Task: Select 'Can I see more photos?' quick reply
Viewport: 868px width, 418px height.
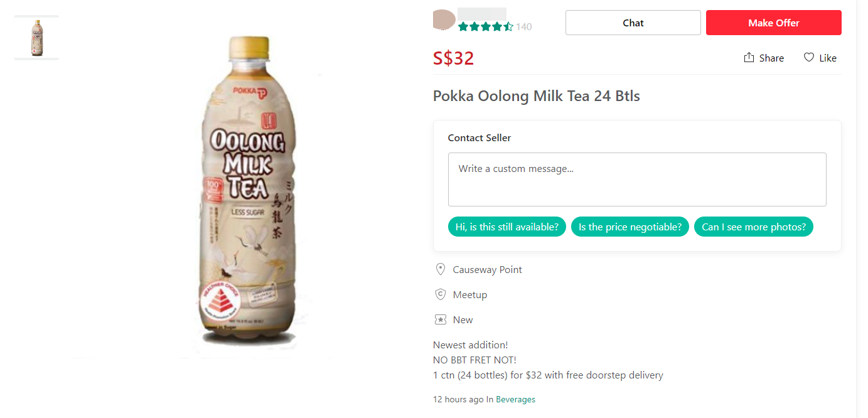Action: point(753,227)
